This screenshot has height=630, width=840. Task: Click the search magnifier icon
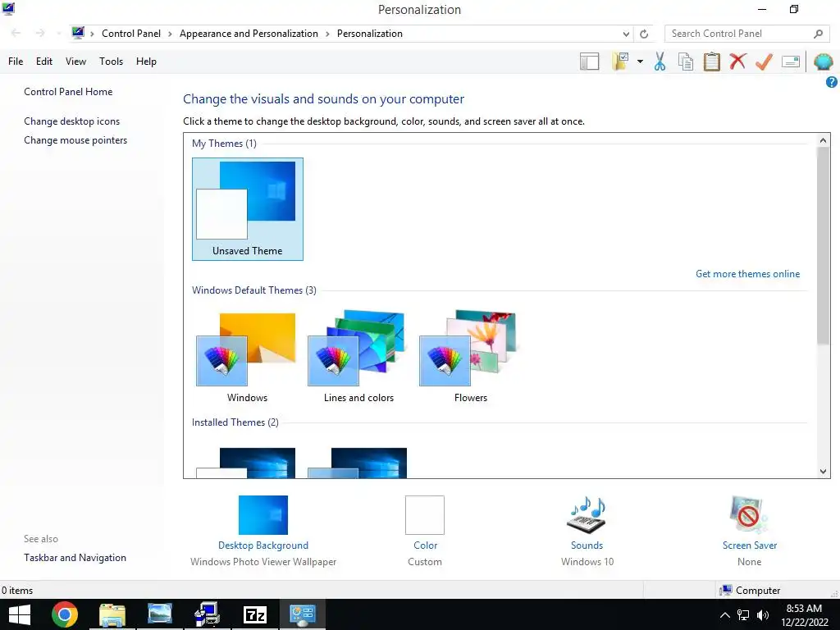click(818, 34)
